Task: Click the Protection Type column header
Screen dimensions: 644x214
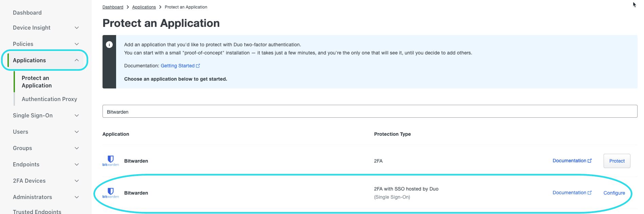Action: point(392,134)
